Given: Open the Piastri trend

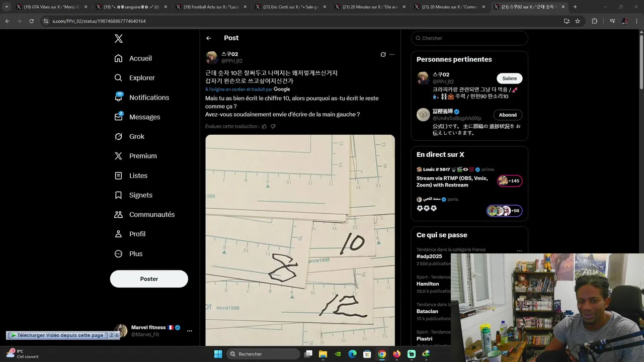Looking at the screenshot, I should tap(424, 339).
